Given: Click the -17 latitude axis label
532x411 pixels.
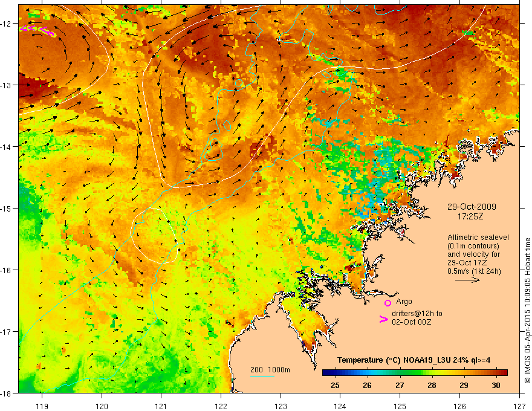Looking at the screenshot, I should (7, 331).
